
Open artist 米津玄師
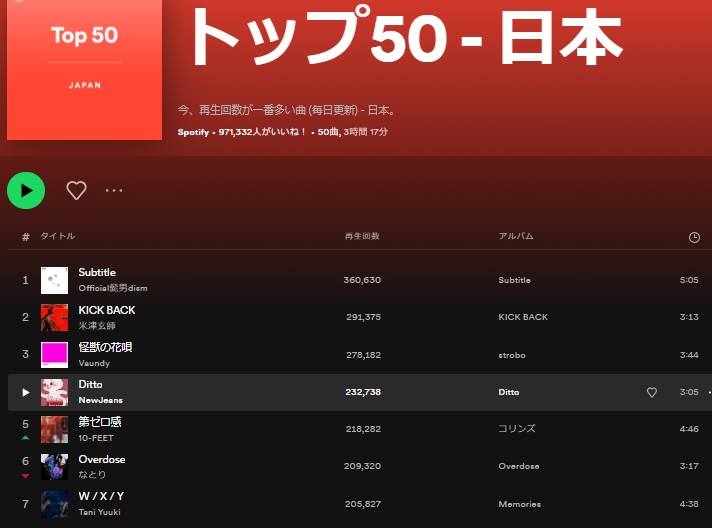tap(97, 326)
